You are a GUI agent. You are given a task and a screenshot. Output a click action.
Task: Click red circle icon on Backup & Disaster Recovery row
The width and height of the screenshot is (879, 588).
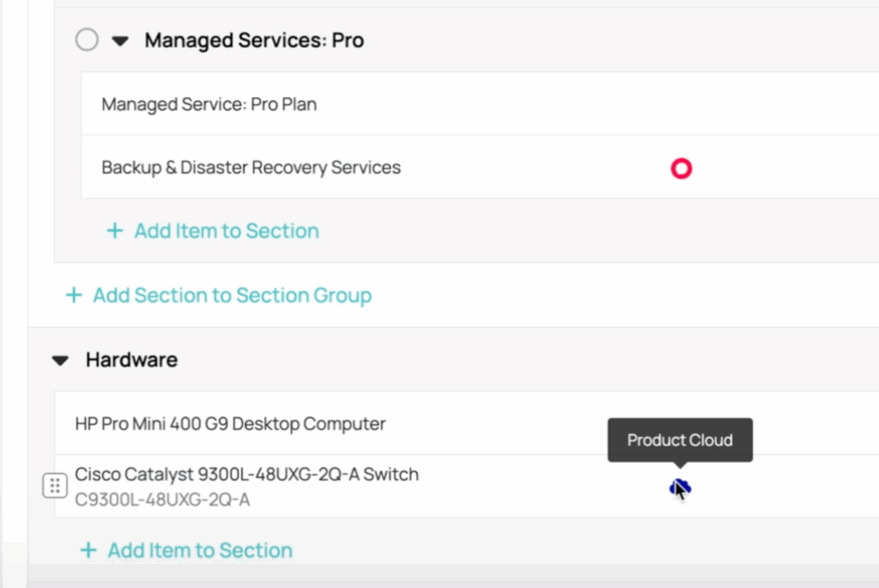click(681, 168)
